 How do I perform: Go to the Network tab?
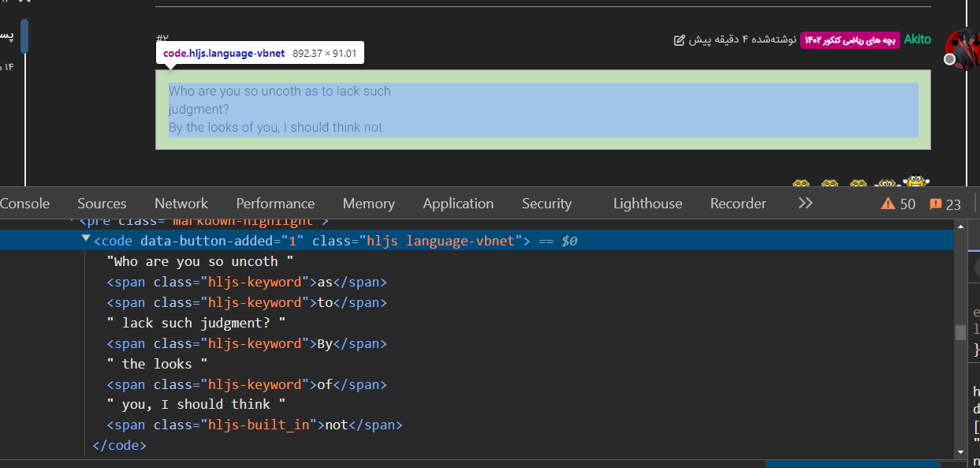(181, 204)
